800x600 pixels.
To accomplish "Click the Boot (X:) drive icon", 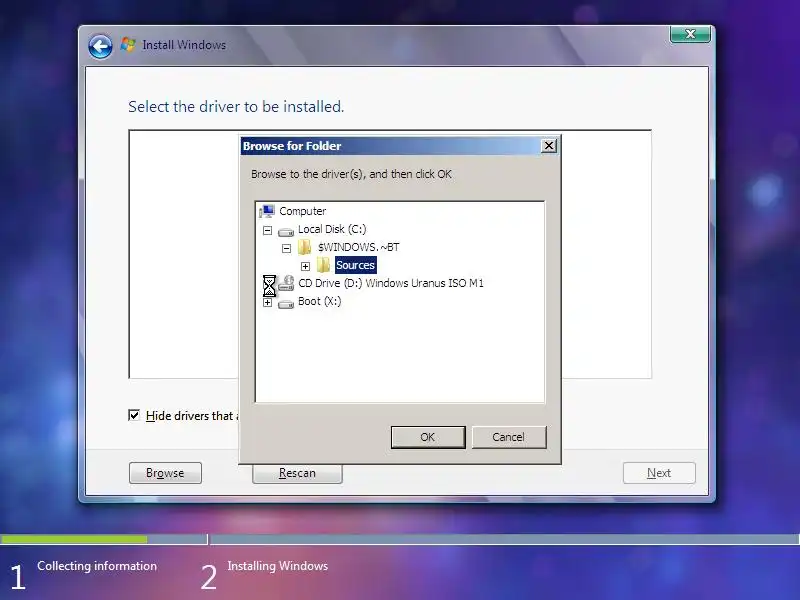I will coord(286,304).
